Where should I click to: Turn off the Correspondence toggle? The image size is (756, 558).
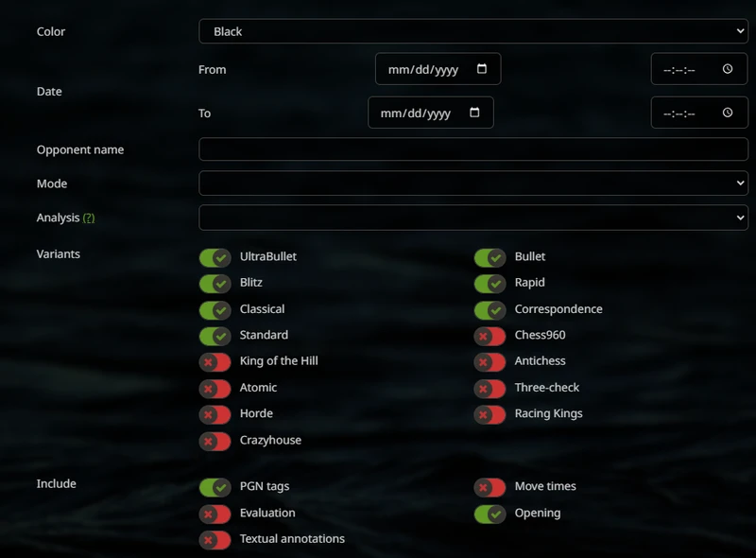pyautogui.click(x=490, y=310)
